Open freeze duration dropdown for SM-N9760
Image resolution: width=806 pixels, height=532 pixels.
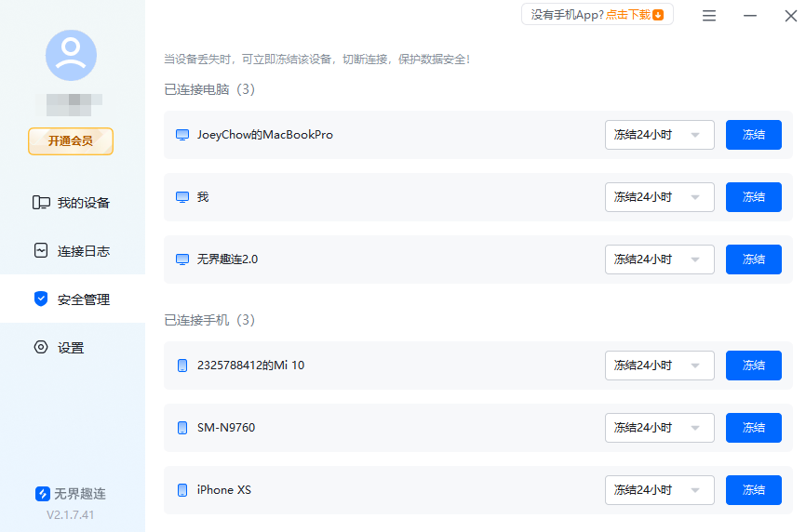[x=660, y=428]
